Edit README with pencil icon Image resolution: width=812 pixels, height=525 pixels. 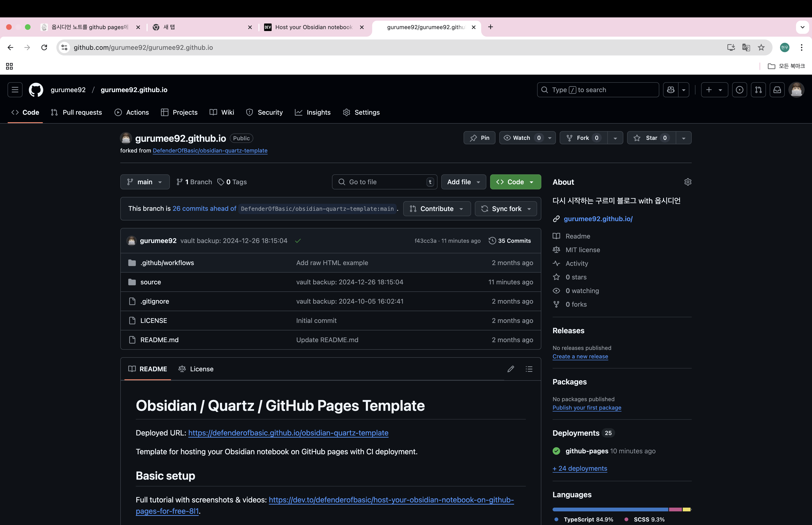pos(511,369)
